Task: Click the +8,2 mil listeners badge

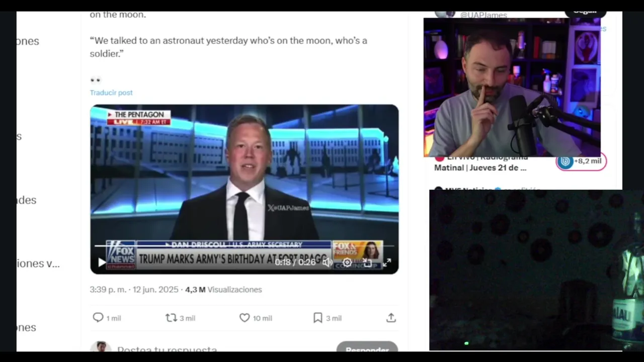Action: pyautogui.click(x=581, y=161)
